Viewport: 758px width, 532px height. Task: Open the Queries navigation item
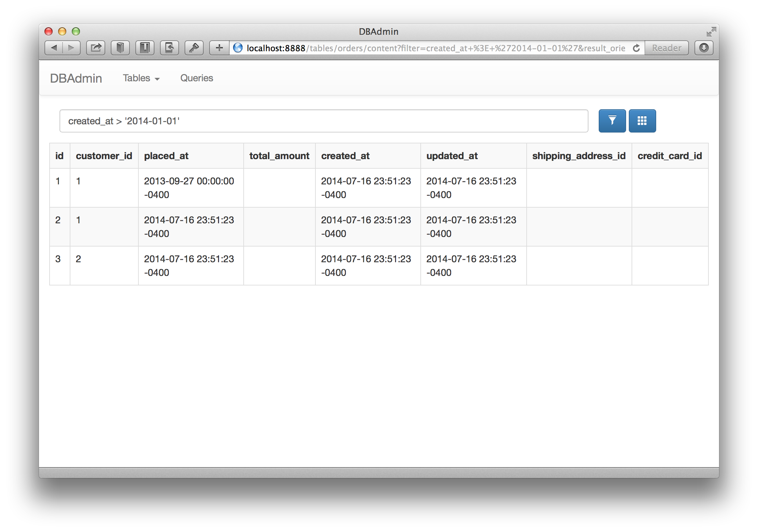coord(197,78)
